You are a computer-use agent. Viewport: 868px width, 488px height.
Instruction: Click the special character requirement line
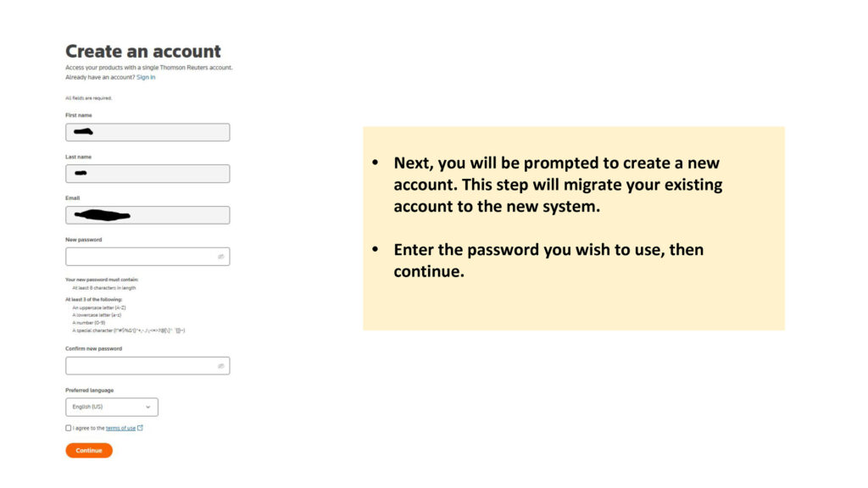pyautogui.click(x=129, y=330)
